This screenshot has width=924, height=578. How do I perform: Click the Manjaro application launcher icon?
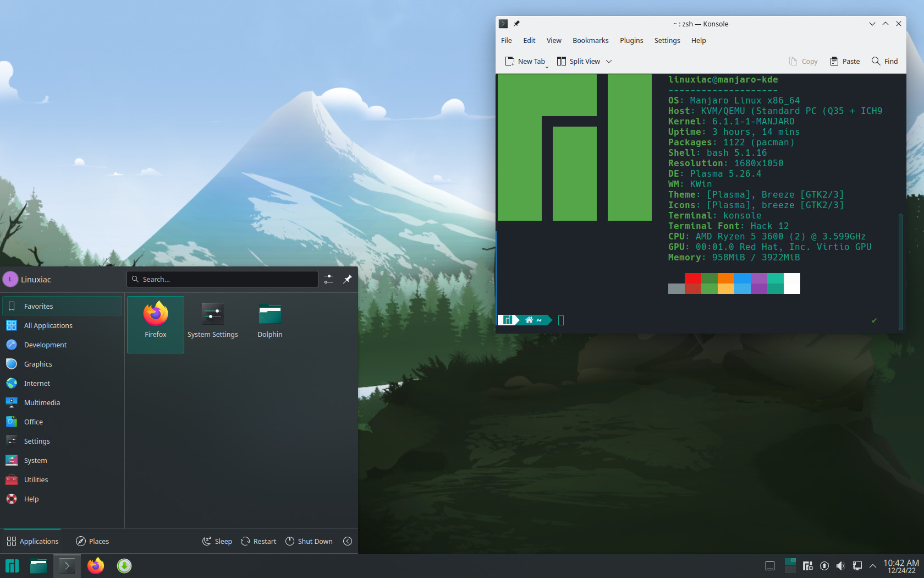(12, 566)
